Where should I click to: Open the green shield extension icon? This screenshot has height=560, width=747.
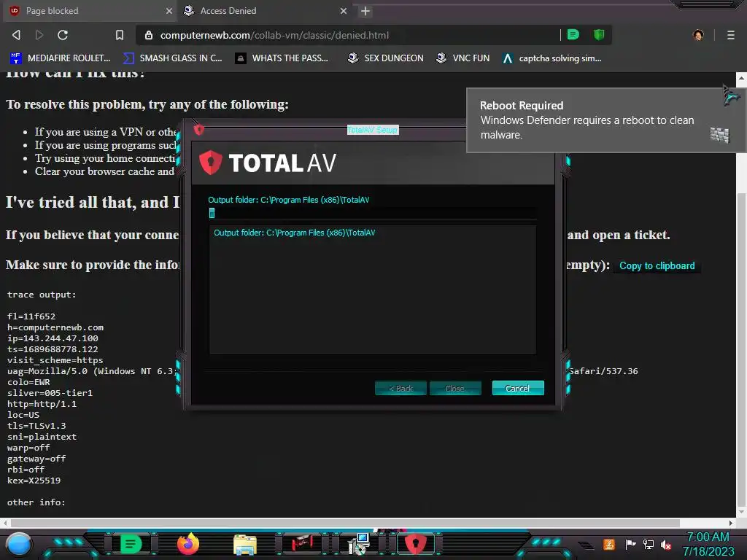click(599, 34)
